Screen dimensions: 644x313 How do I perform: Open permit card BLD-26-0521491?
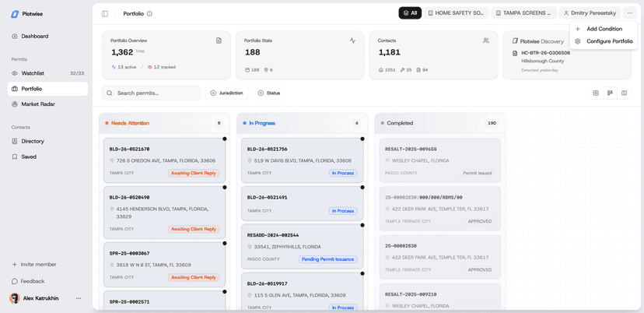coord(303,203)
